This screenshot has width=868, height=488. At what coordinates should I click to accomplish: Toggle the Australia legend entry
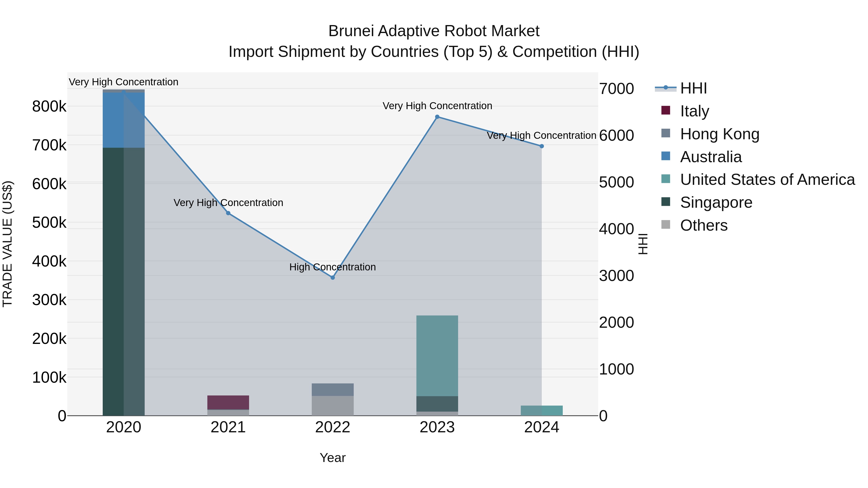click(701, 157)
